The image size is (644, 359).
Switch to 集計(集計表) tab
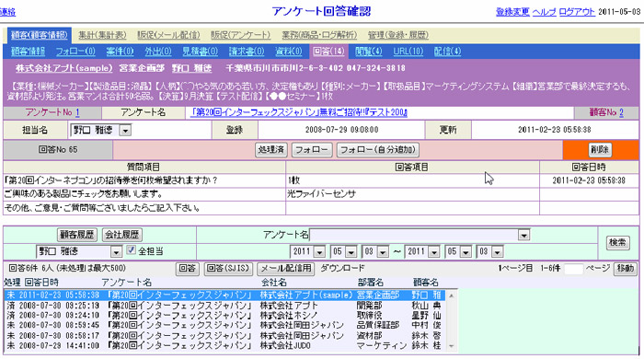[x=103, y=35]
